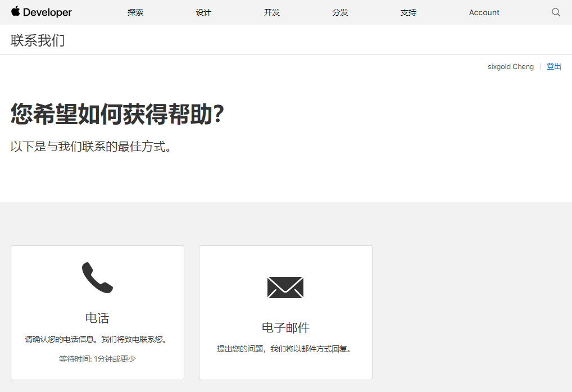Image resolution: width=572 pixels, height=392 pixels.
Task: Click the 联系我们 page title
Action: 38,40
